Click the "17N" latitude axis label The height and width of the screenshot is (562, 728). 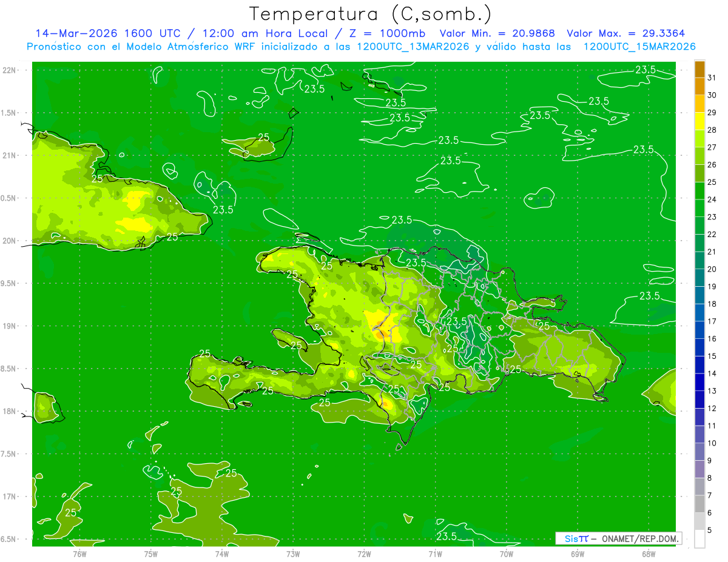(x=10, y=497)
